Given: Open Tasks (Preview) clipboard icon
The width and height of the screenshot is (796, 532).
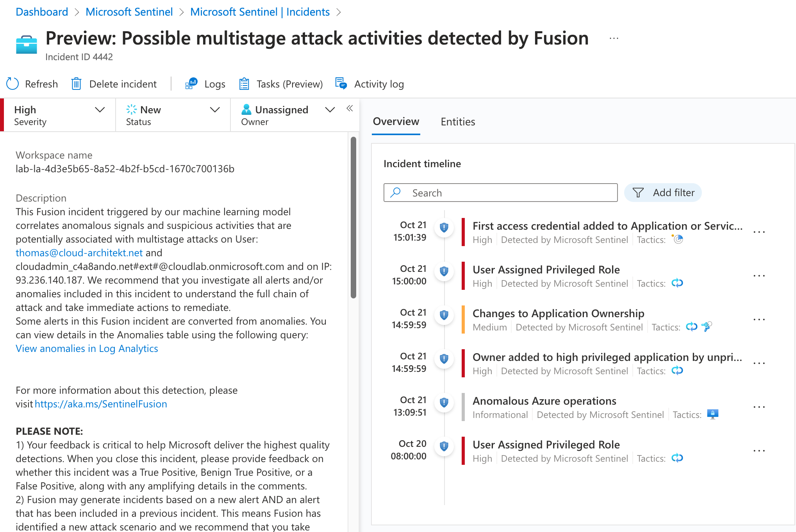Looking at the screenshot, I should click(244, 84).
